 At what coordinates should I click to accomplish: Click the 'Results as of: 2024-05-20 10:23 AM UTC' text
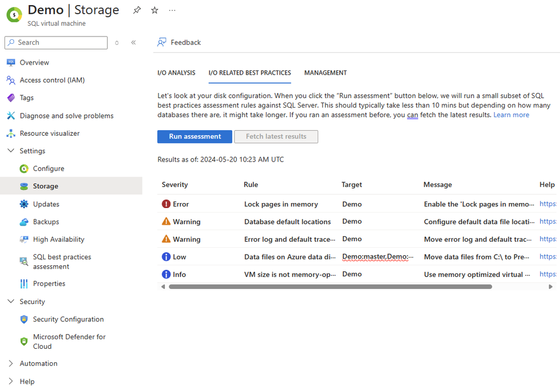pos(221,160)
